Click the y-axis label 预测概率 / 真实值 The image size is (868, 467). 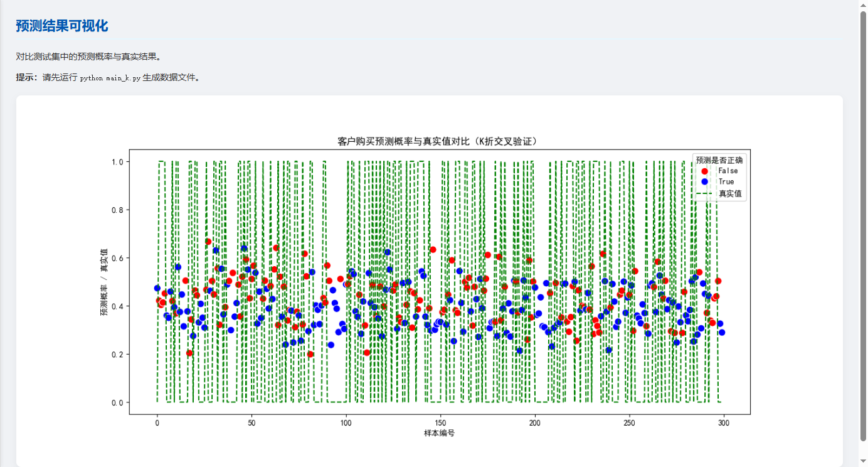pyautogui.click(x=103, y=282)
